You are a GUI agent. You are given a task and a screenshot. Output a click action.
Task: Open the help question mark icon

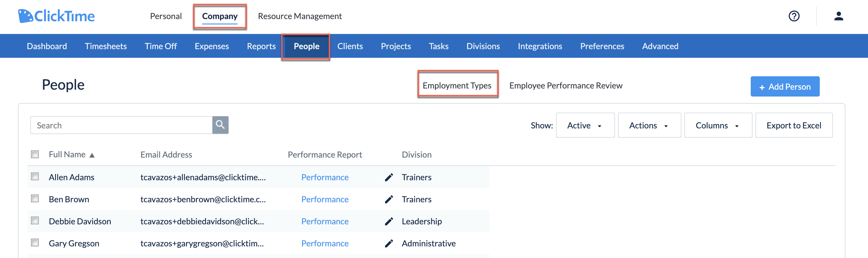(794, 16)
